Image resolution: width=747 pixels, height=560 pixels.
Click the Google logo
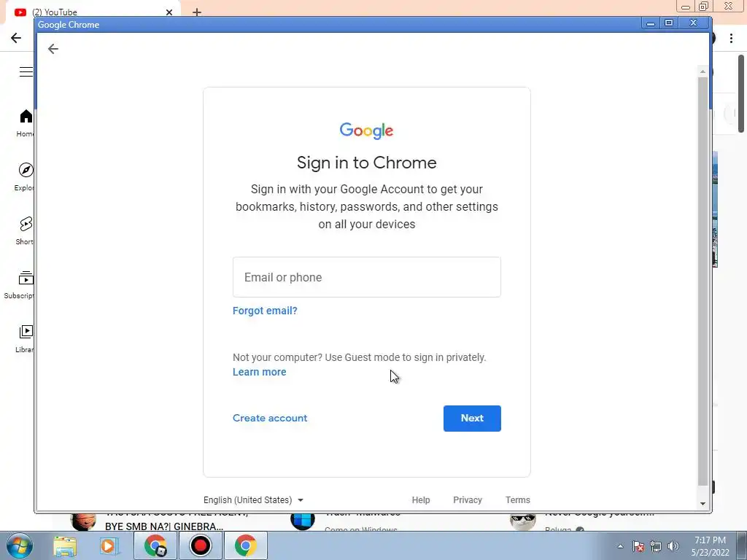point(366,131)
